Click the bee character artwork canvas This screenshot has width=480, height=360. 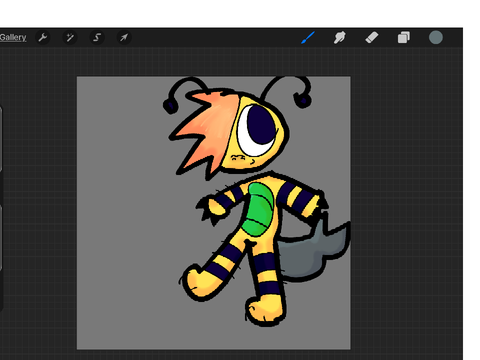point(214,213)
